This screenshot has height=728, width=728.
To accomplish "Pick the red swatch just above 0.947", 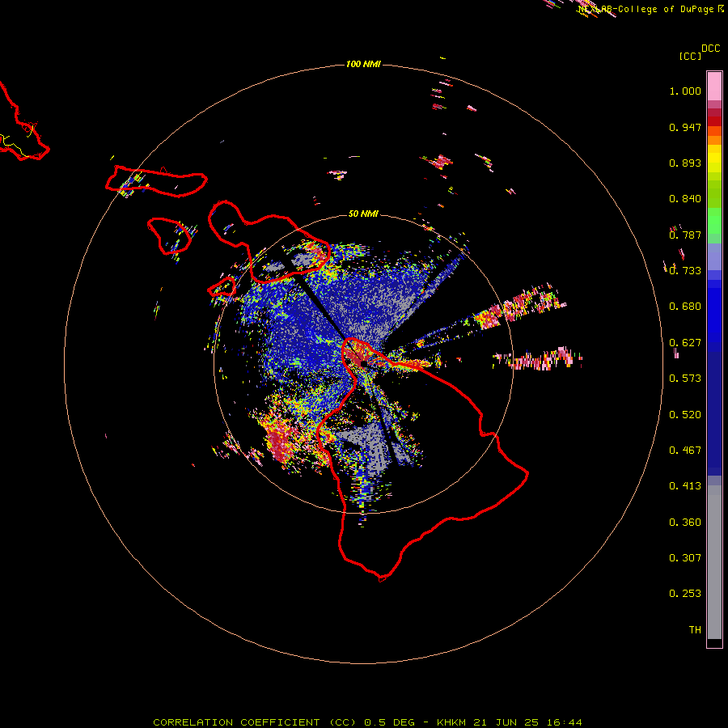I will click(714, 121).
